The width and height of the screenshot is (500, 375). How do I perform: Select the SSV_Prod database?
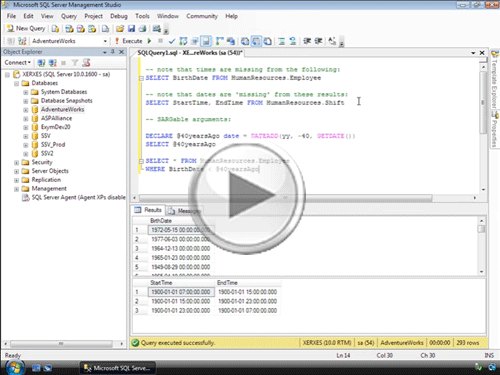click(x=53, y=145)
